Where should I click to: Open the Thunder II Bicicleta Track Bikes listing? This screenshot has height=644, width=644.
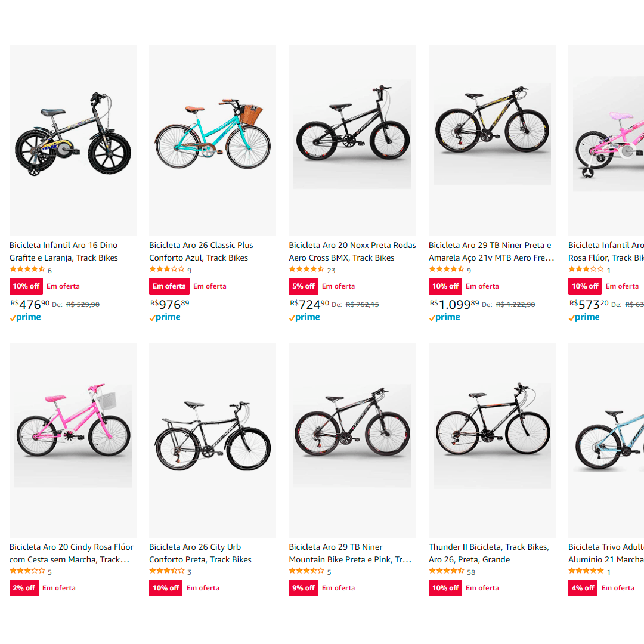(489, 553)
